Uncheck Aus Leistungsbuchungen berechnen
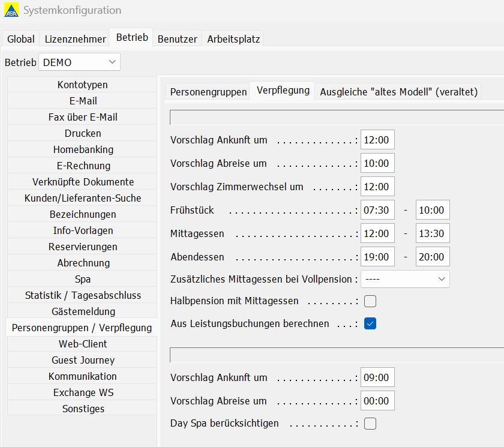 [x=370, y=323]
